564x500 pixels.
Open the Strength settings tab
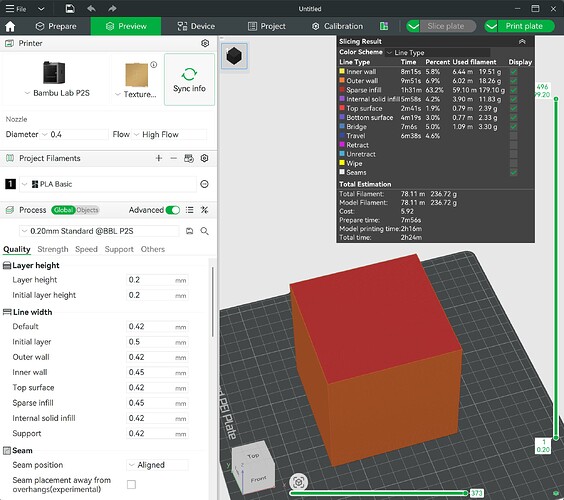[53, 249]
